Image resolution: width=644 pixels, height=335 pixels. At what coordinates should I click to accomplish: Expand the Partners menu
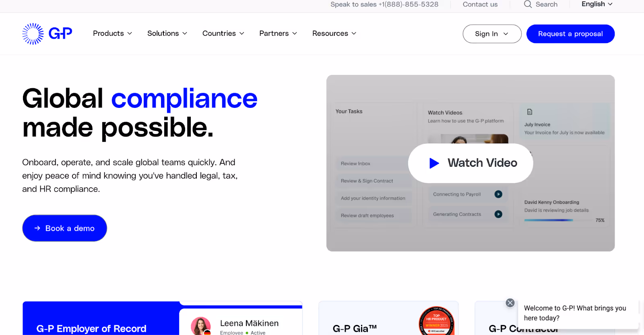pos(278,33)
